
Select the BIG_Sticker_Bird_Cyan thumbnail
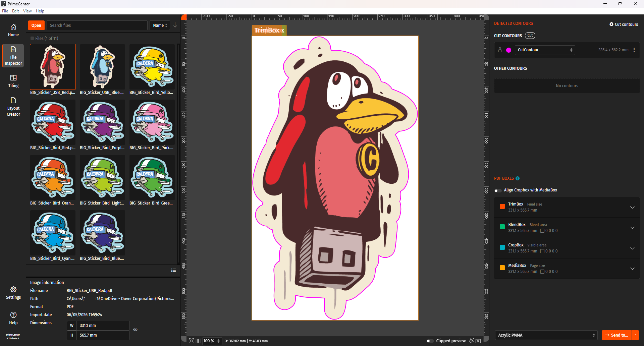tap(53, 233)
